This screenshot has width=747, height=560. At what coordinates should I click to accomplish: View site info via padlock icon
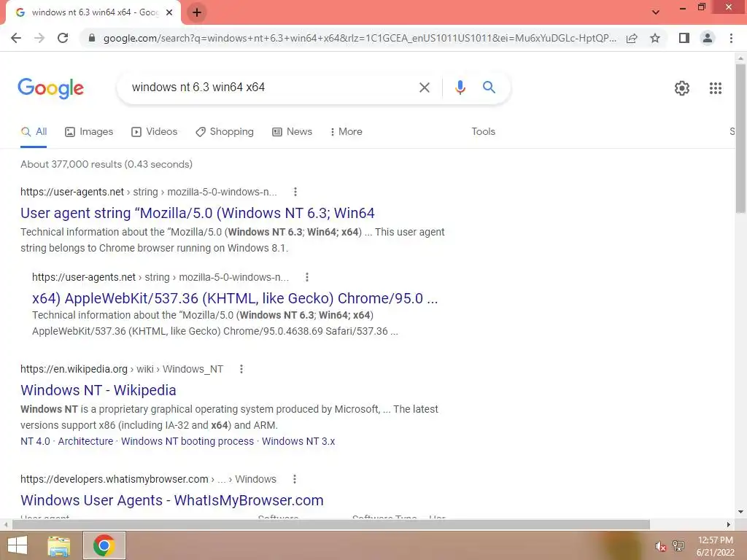click(x=92, y=38)
